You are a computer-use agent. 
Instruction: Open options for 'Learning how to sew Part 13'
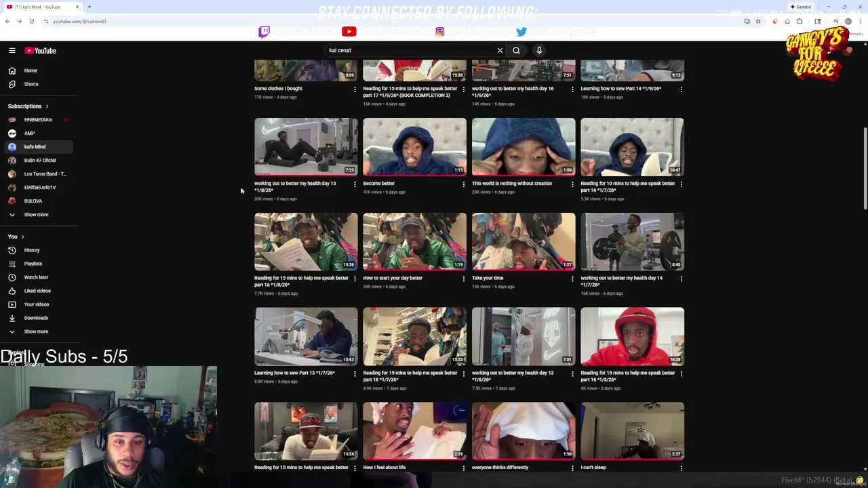pos(354,373)
